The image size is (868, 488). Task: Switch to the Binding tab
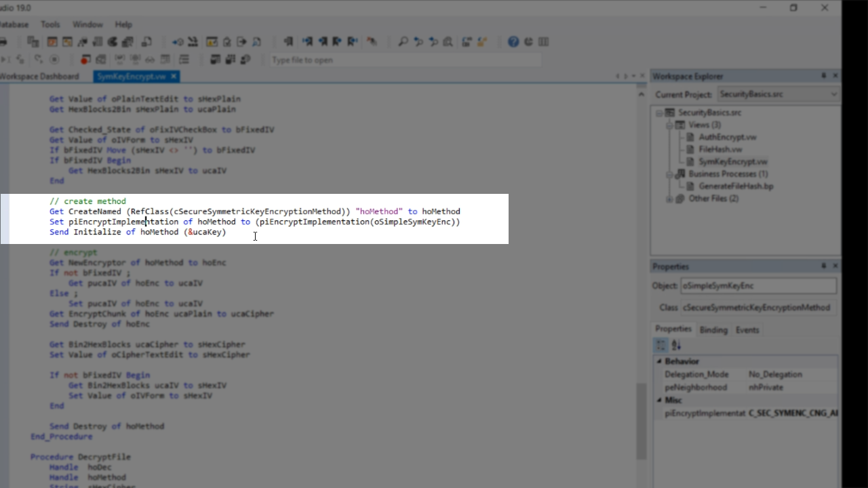point(713,330)
